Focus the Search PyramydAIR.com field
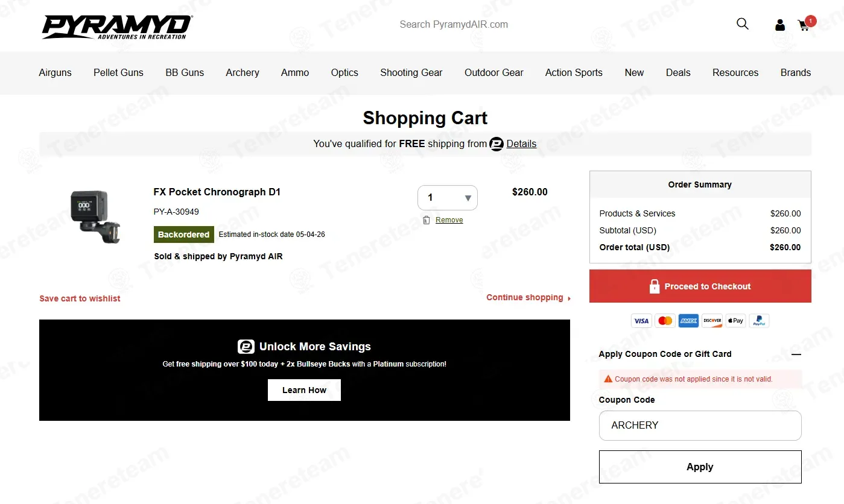 pyautogui.click(x=454, y=25)
